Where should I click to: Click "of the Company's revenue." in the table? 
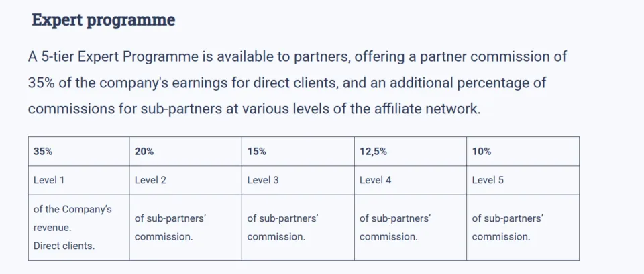(x=72, y=218)
